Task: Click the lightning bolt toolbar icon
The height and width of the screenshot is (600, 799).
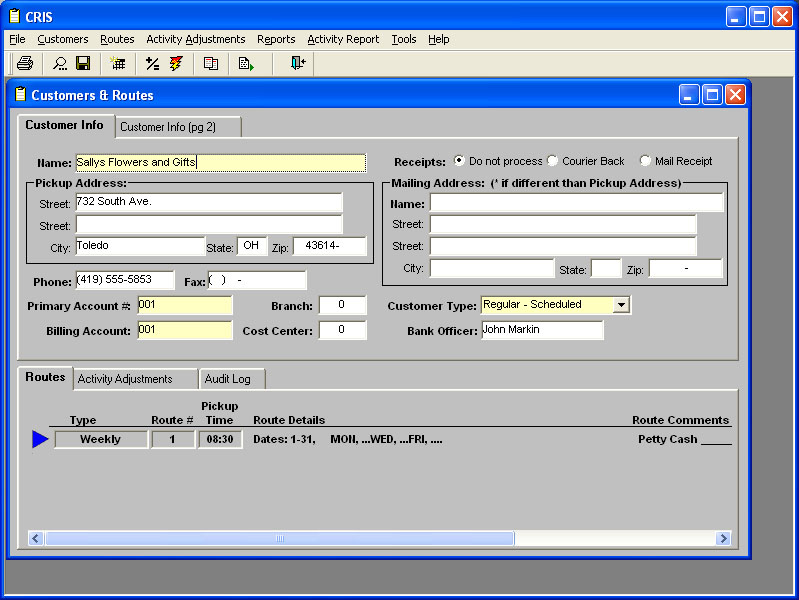Action: tap(176, 63)
